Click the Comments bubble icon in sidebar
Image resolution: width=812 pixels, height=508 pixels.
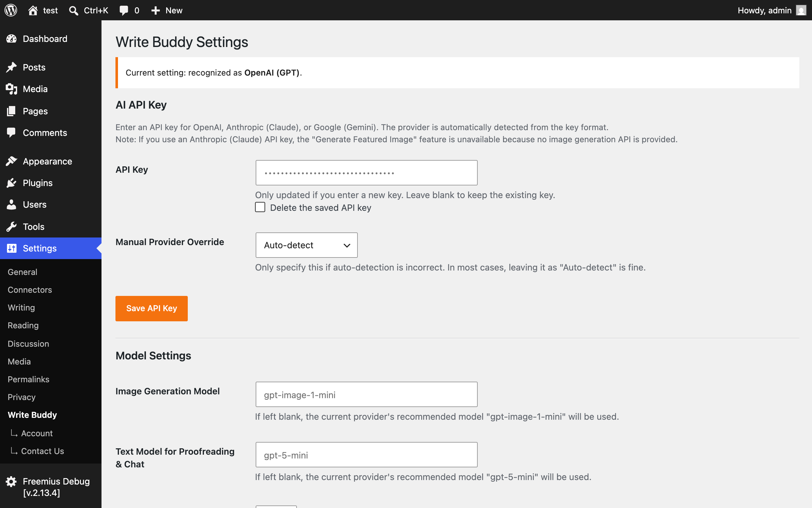pos(11,133)
